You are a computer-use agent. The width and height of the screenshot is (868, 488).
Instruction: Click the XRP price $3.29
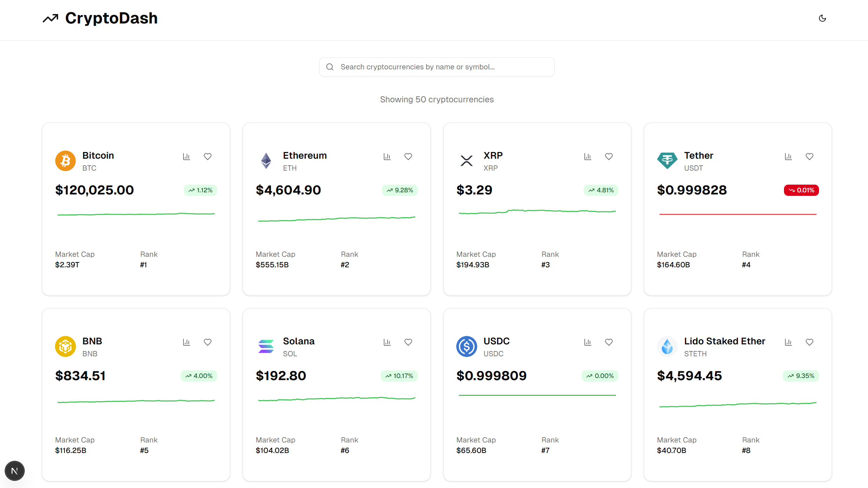[x=474, y=190]
